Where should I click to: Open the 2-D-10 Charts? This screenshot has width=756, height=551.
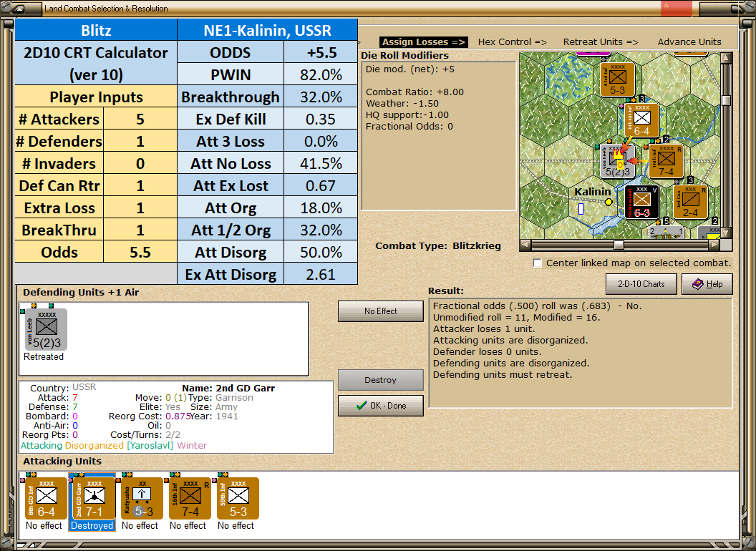641,284
